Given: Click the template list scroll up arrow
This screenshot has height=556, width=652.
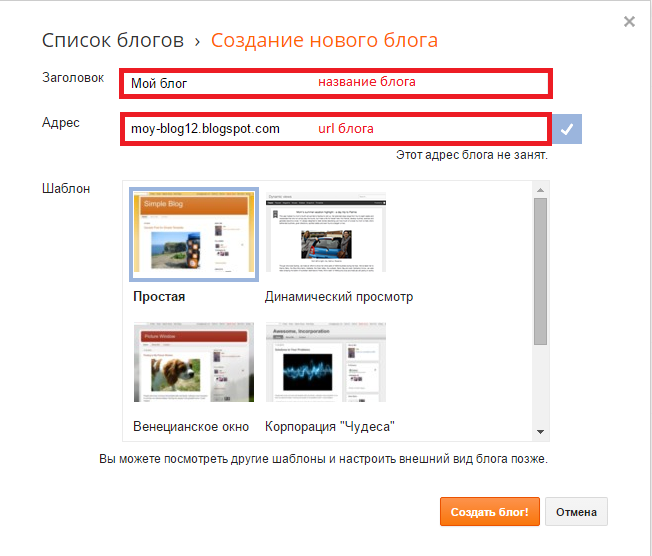Looking at the screenshot, I should [540, 190].
